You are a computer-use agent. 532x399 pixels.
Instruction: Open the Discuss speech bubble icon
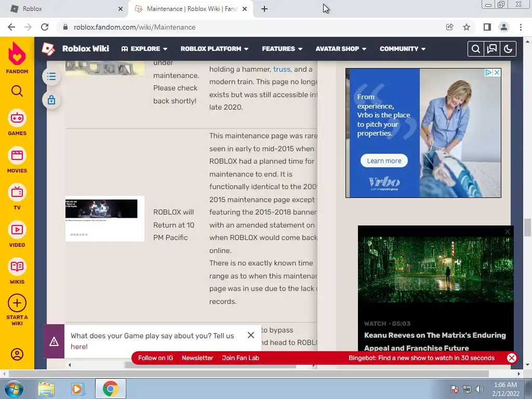492,49
